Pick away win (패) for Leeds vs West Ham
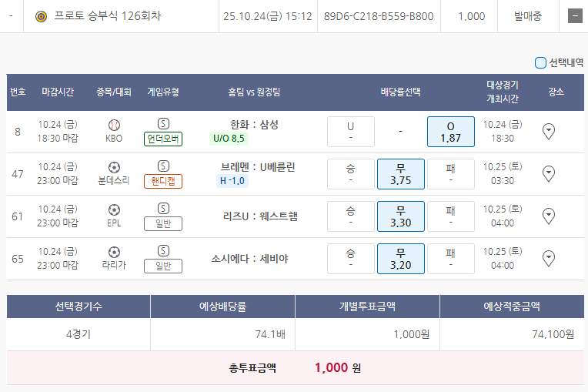588x392 pixels. click(450, 216)
